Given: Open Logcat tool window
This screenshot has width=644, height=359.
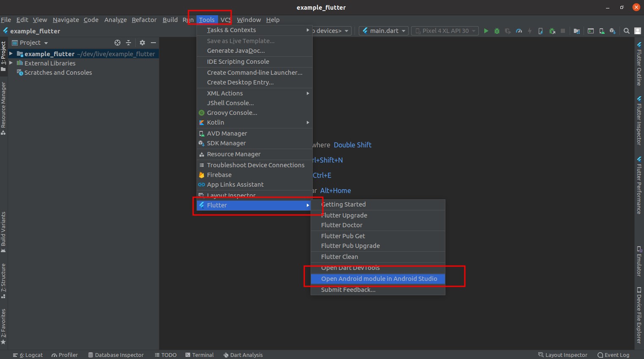Looking at the screenshot, I should 28,355.
